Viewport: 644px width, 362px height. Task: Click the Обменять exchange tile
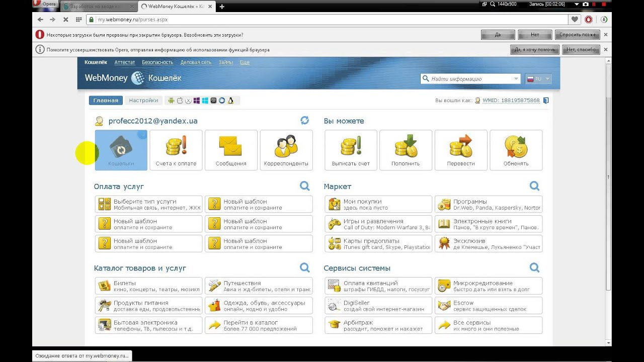pyautogui.click(x=516, y=150)
